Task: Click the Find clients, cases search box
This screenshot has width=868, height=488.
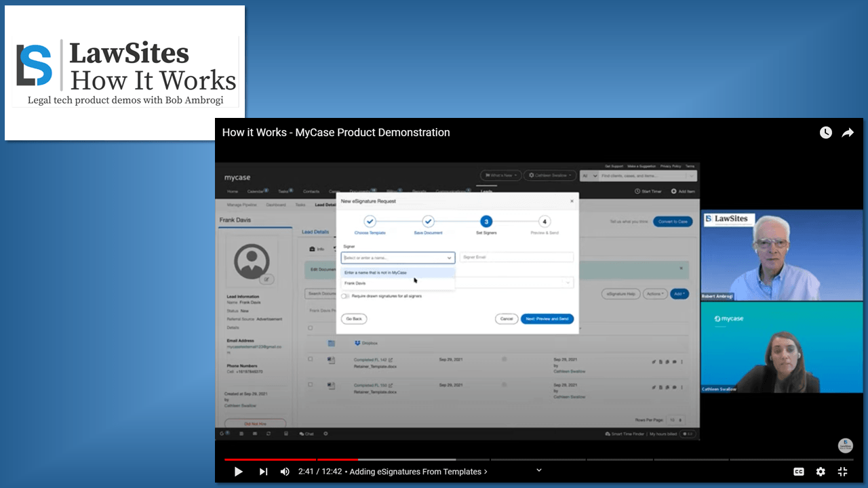Action: coord(648,176)
